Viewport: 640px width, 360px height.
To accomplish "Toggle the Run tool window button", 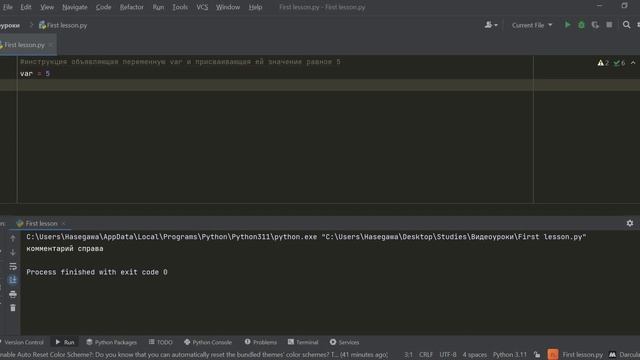I will click(65, 342).
